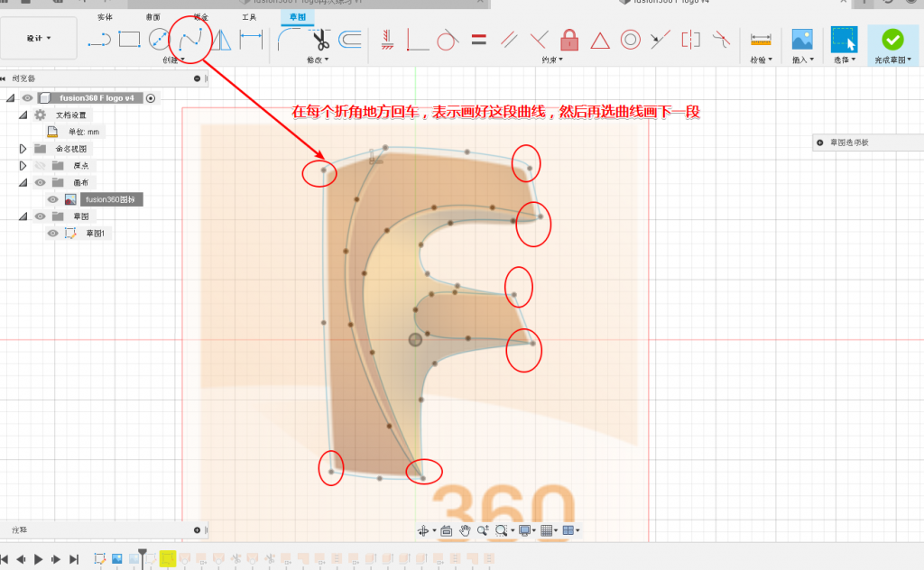Apply the Perpendicular constraint

coord(539,40)
